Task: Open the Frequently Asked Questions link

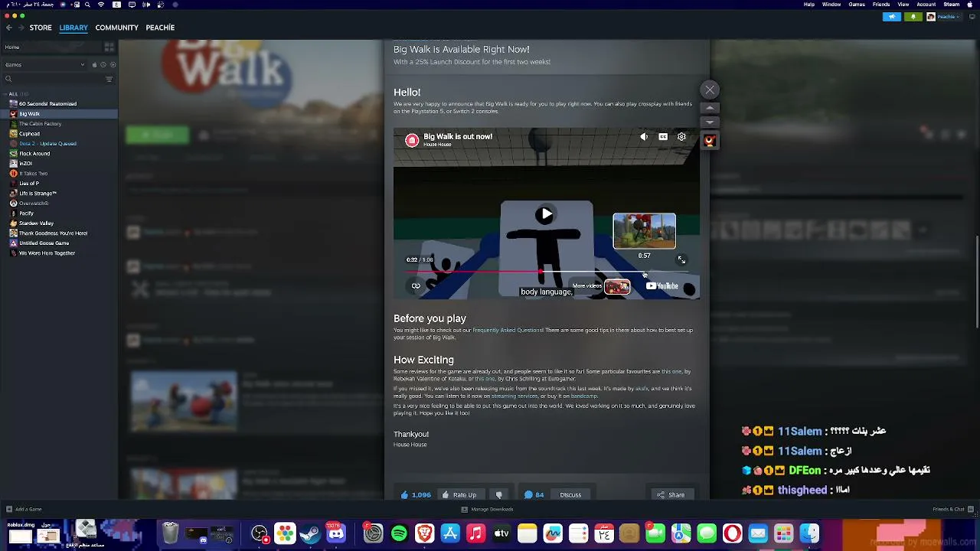Action: [x=508, y=331]
